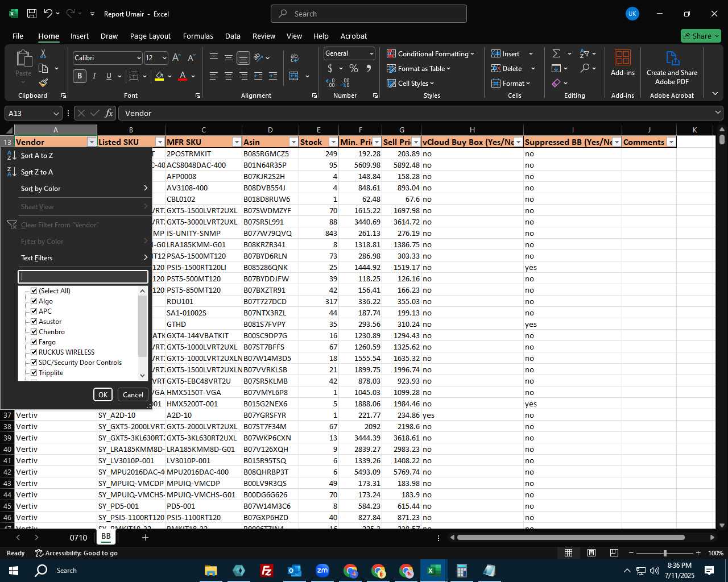Image resolution: width=728 pixels, height=582 pixels.
Task: Switch to the Data tab
Action: coord(233,36)
